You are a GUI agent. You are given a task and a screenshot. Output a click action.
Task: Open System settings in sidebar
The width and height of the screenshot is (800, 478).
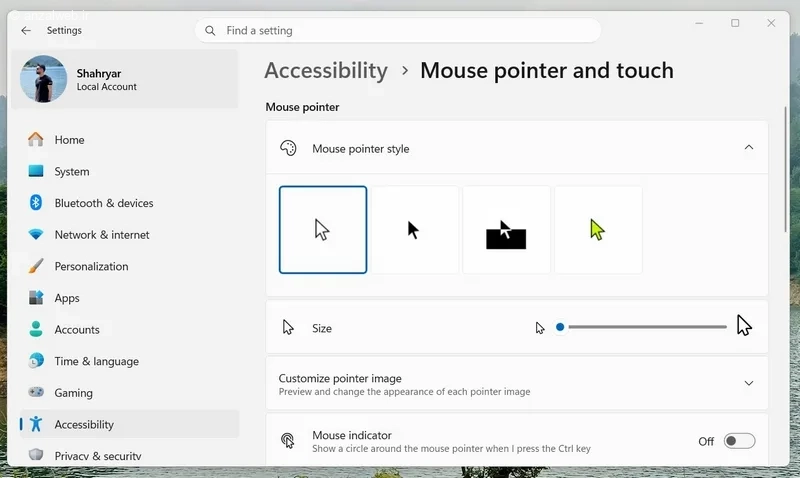coord(129,171)
